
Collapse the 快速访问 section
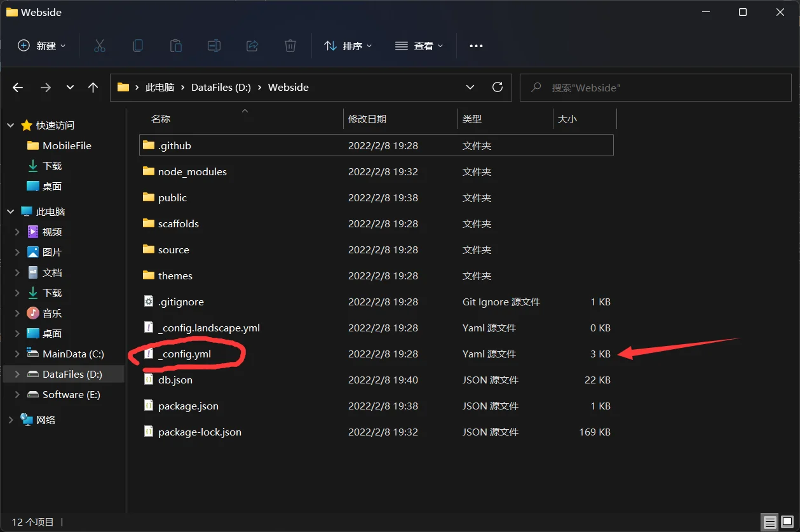[x=11, y=126]
